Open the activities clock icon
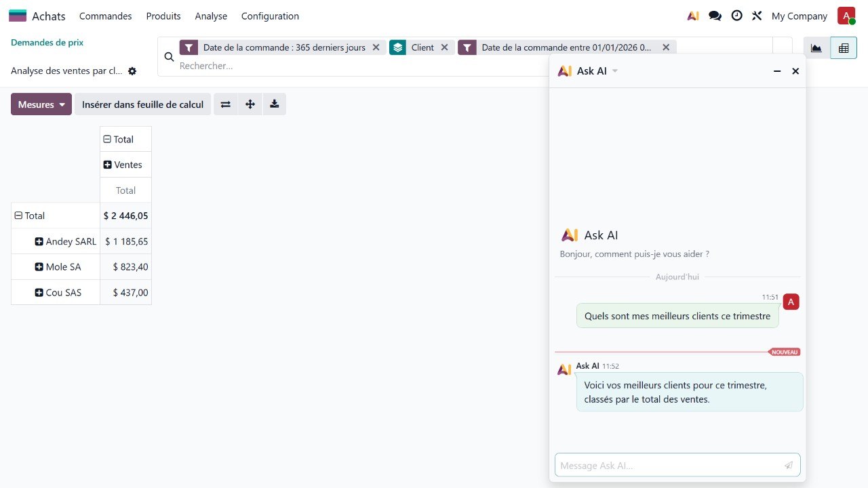868x488 pixels. click(x=736, y=16)
